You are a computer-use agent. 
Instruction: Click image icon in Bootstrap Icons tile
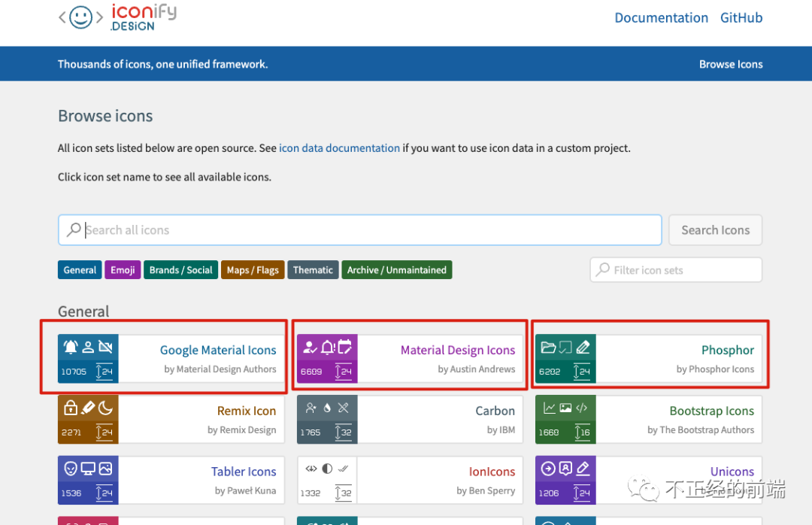click(565, 408)
